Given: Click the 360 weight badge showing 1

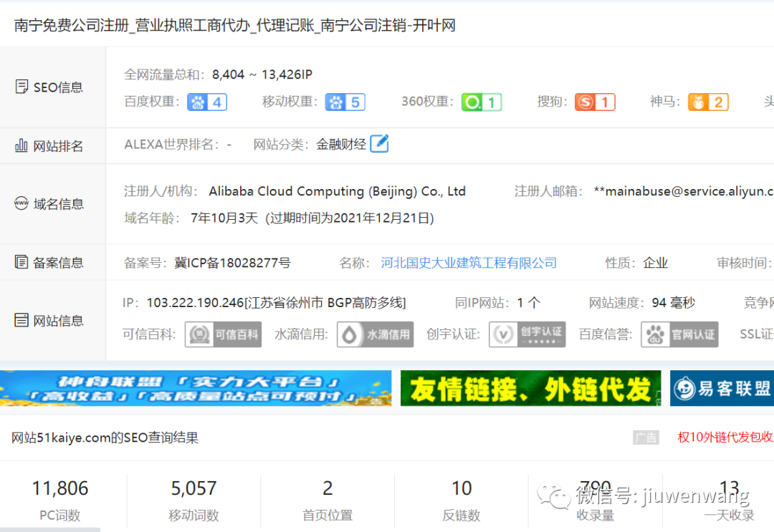Looking at the screenshot, I should (482, 102).
